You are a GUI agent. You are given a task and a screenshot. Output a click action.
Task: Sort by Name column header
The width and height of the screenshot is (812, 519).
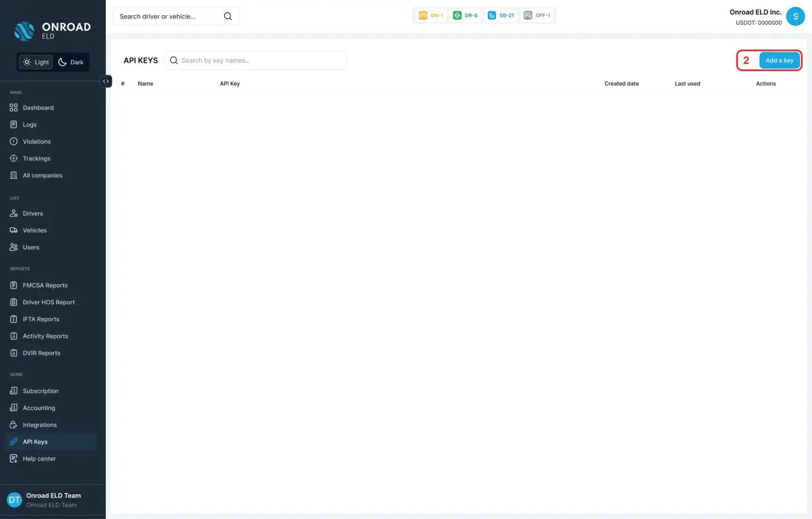145,84
